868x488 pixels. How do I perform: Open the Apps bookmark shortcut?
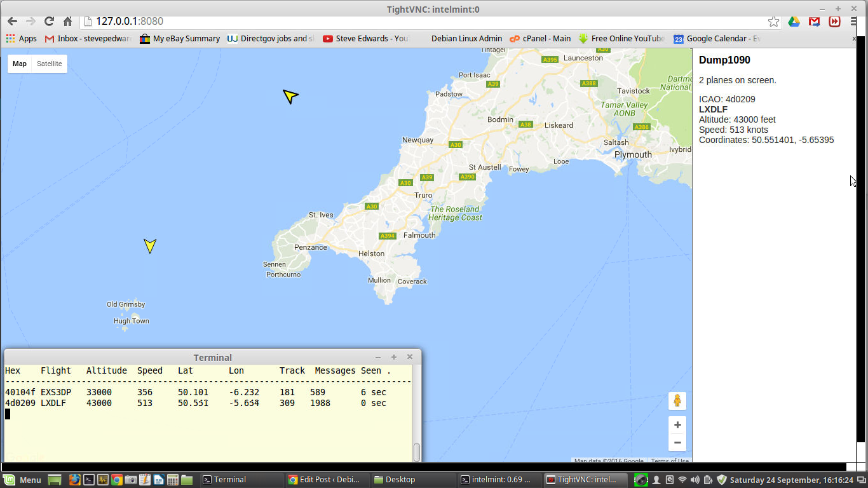22,39
